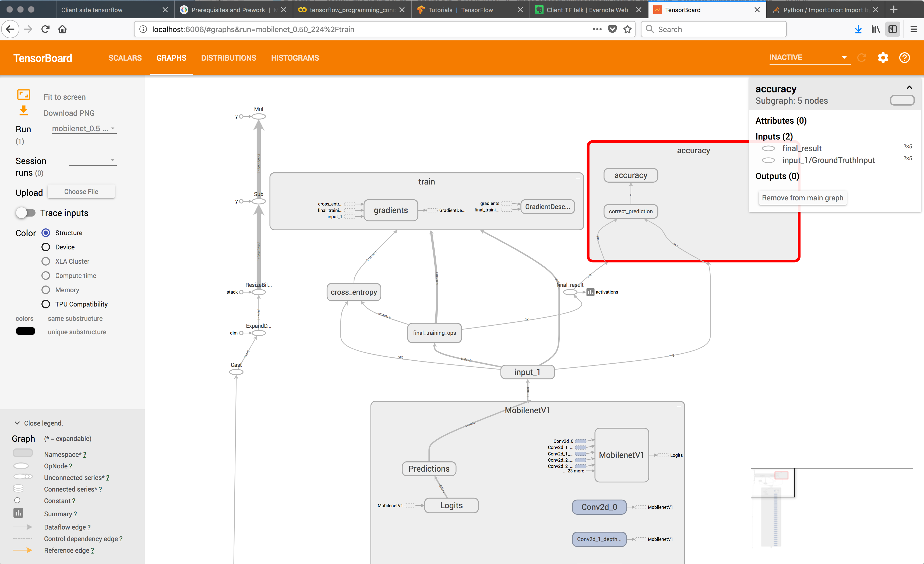Bookmark page with the star icon

(627, 29)
